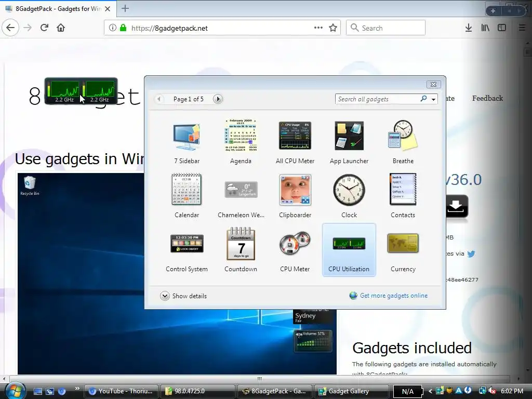The image size is (532, 399).
Task: Open Feedback link on website
Action: pyautogui.click(x=487, y=98)
